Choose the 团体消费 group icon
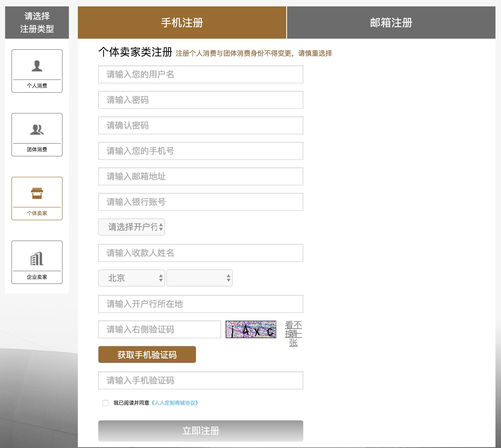 [37, 130]
